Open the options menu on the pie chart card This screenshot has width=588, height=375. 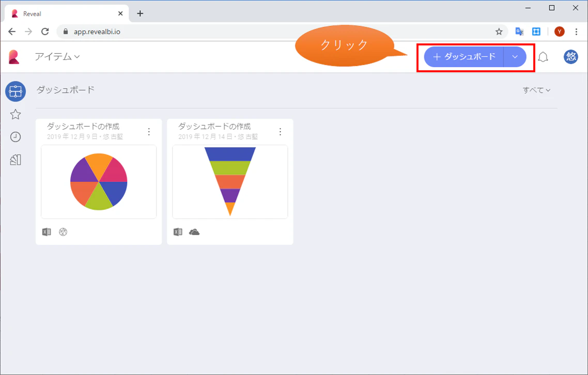point(149,132)
